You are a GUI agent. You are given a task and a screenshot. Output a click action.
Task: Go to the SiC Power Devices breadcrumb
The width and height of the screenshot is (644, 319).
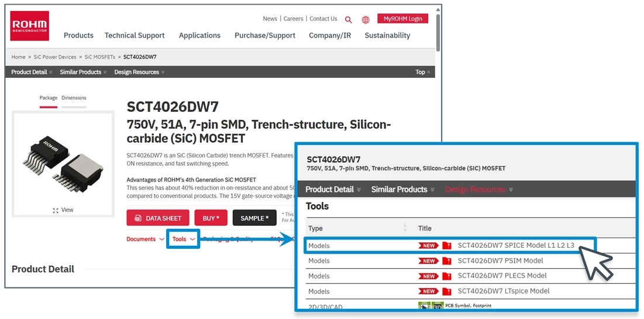tap(55, 57)
